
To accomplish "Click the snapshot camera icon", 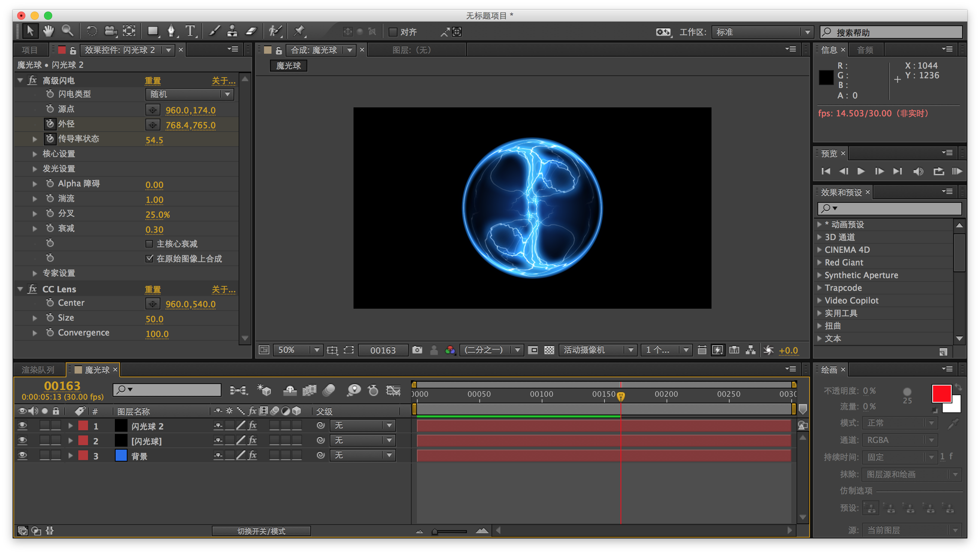I will click(x=417, y=350).
